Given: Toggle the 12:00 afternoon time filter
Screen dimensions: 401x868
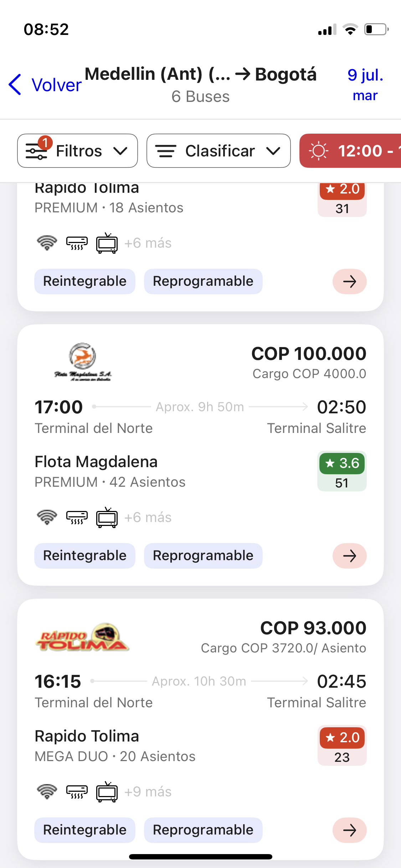Looking at the screenshot, I should pyautogui.click(x=350, y=151).
